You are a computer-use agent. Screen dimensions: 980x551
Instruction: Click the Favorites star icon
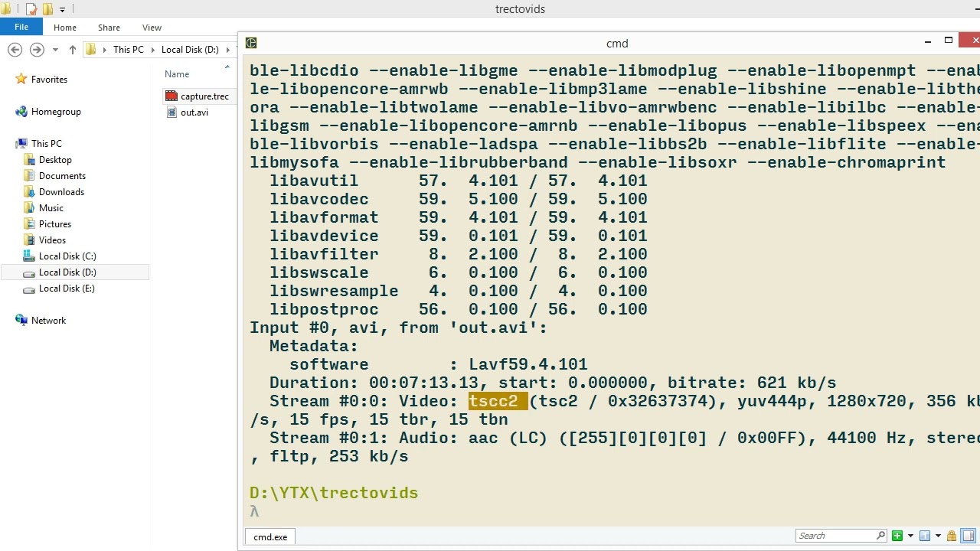click(21, 79)
